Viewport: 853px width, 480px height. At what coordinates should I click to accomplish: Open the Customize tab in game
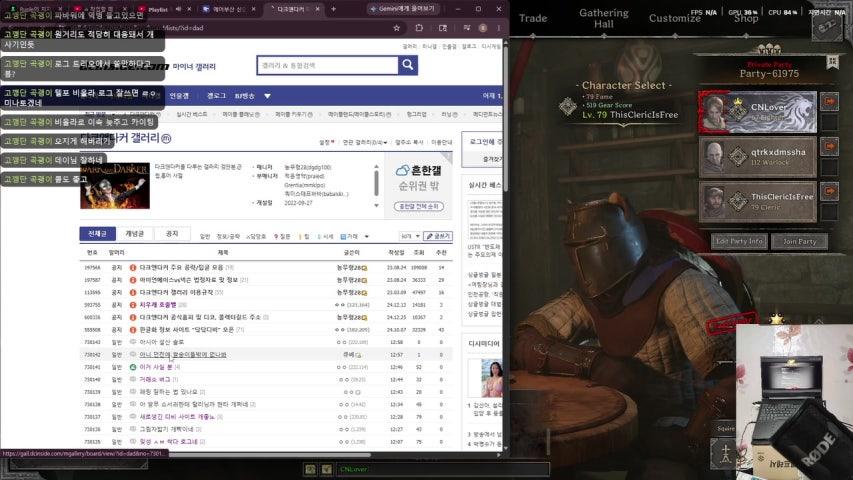pyautogui.click(x=675, y=19)
